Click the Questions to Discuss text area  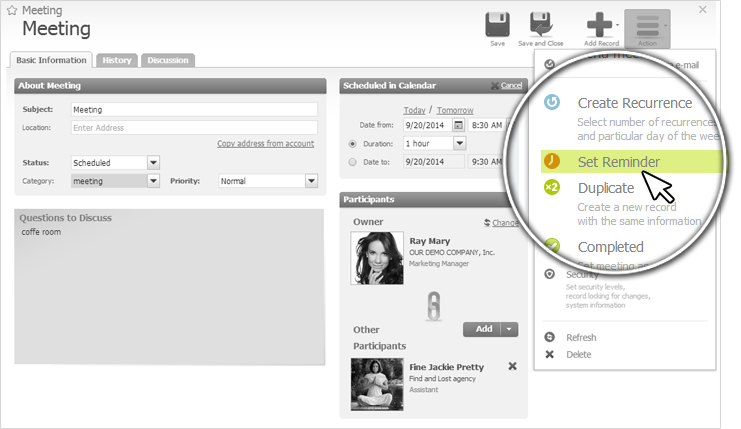click(170, 287)
